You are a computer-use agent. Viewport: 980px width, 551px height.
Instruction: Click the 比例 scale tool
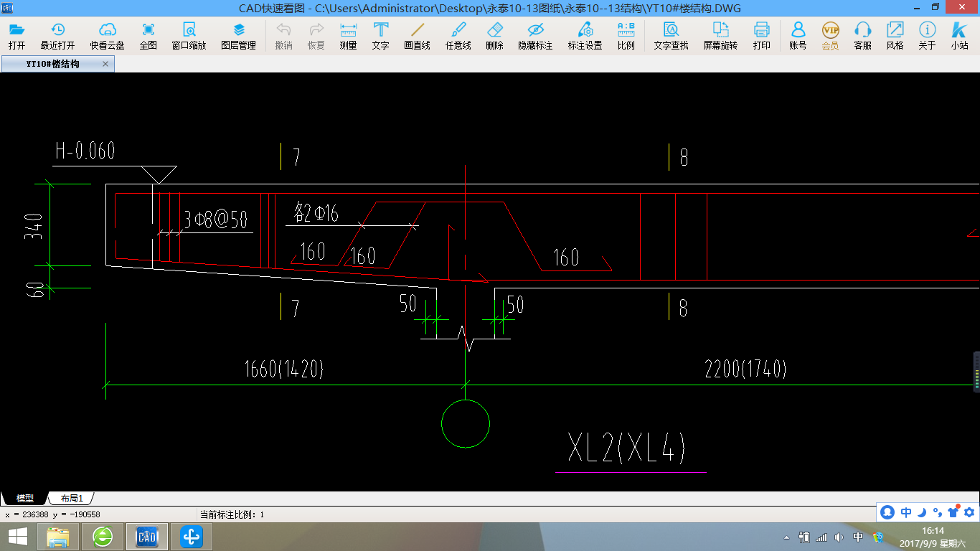pyautogui.click(x=626, y=36)
